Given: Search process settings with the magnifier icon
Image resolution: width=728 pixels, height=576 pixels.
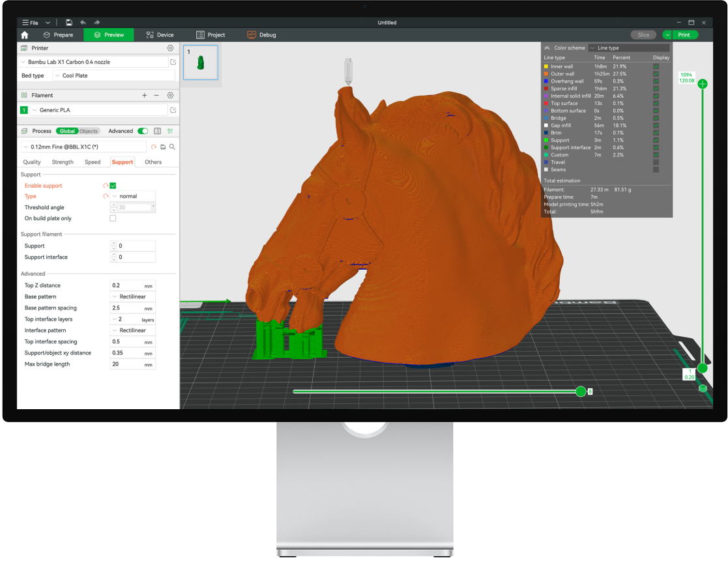Looking at the screenshot, I should coord(172,147).
